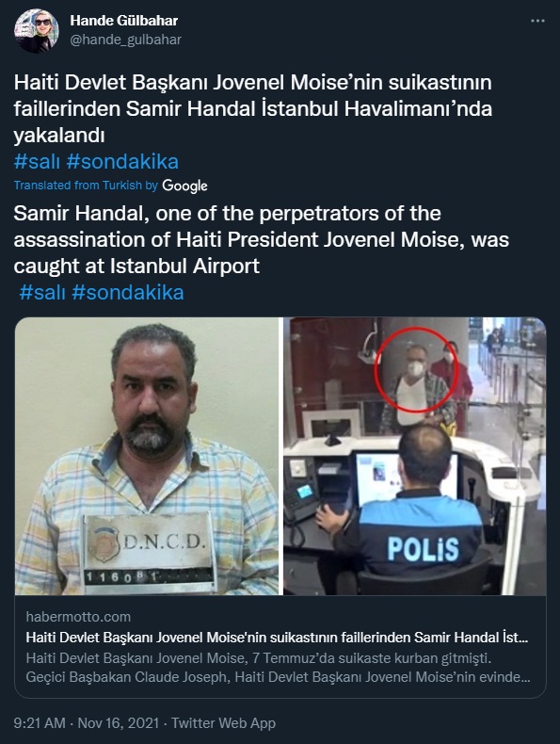Open the Hande Gülbahar display name
560x744 pixels.
123,21
